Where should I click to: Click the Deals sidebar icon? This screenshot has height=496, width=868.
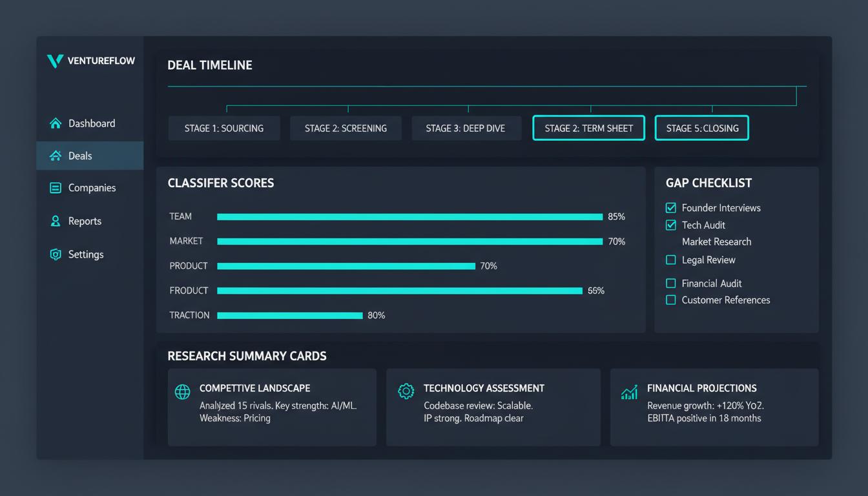click(55, 155)
